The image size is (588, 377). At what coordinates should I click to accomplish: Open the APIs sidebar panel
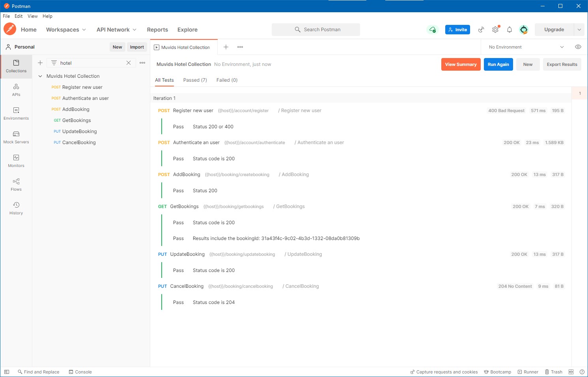16,90
